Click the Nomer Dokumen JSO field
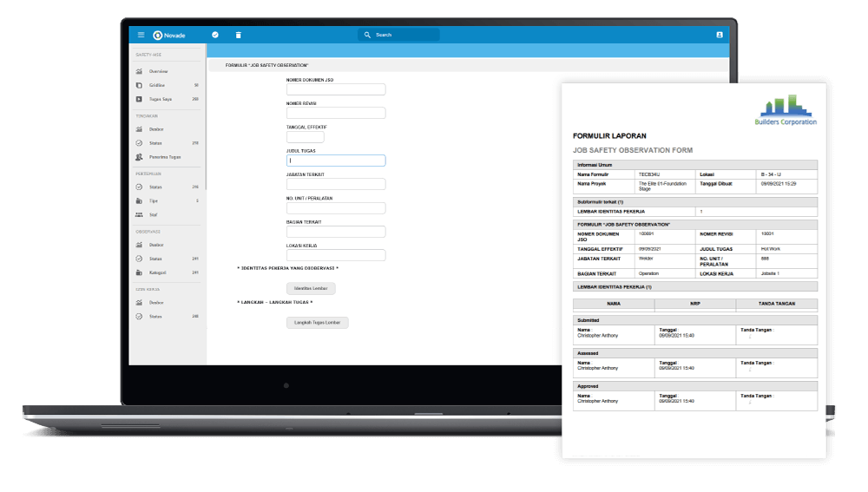The image size is (868, 492). pyautogui.click(x=335, y=89)
